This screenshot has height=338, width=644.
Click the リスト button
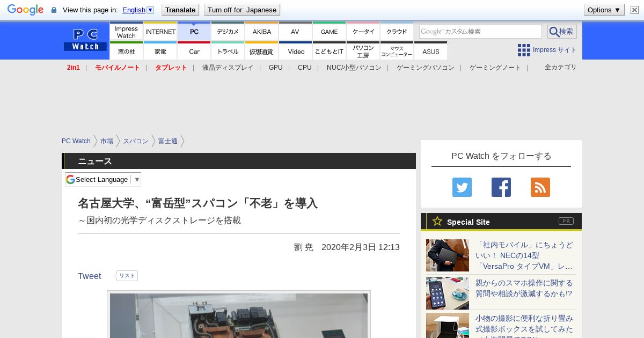click(x=127, y=276)
